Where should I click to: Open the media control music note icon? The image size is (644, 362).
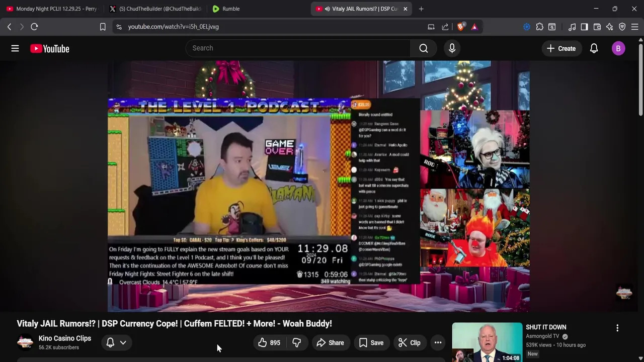tap(572, 27)
